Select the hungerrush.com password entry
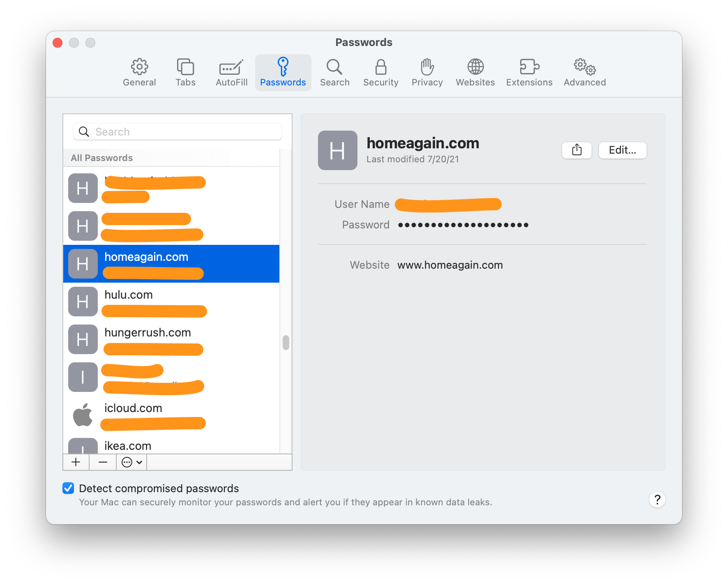 click(x=171, y=339)
